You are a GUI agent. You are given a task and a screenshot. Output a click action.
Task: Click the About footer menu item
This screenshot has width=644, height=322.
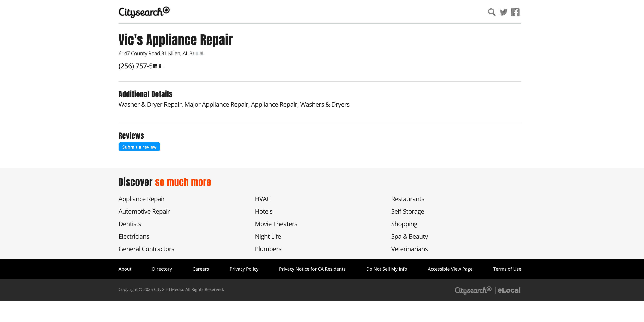click(125, 269)
